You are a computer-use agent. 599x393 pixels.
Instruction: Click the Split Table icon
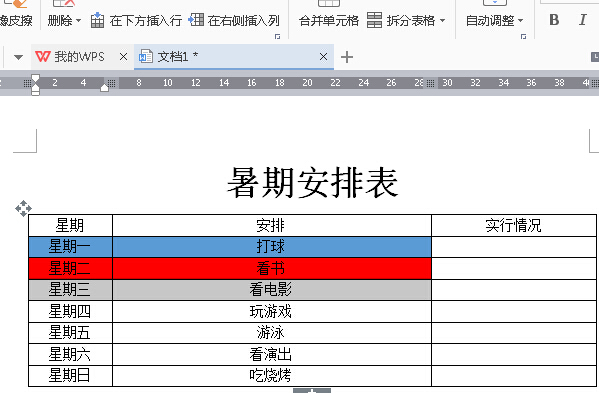[374, 20]
